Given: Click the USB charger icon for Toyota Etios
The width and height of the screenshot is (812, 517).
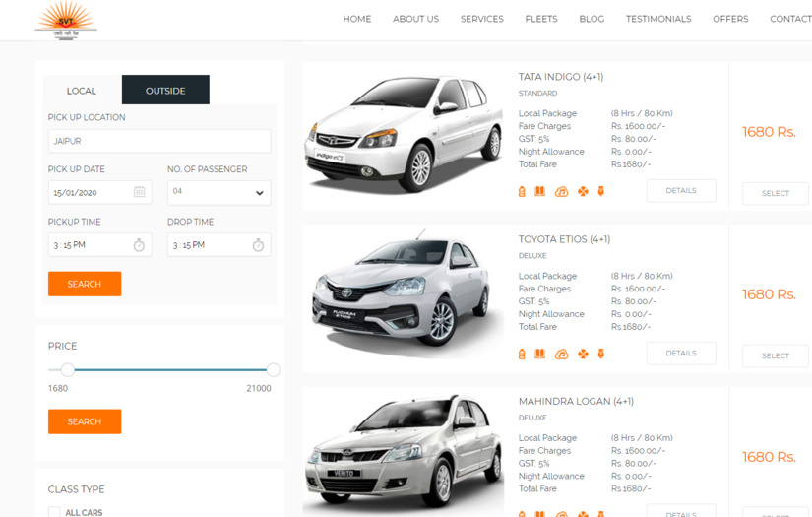Looking at the screenshot, I should pos(600,354).
